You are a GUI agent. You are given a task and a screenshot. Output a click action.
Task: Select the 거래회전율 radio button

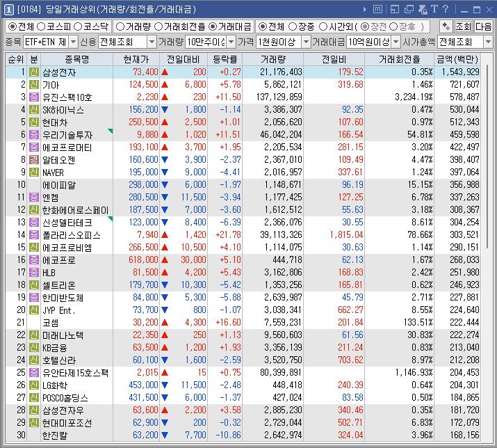(x=158, y=26)
